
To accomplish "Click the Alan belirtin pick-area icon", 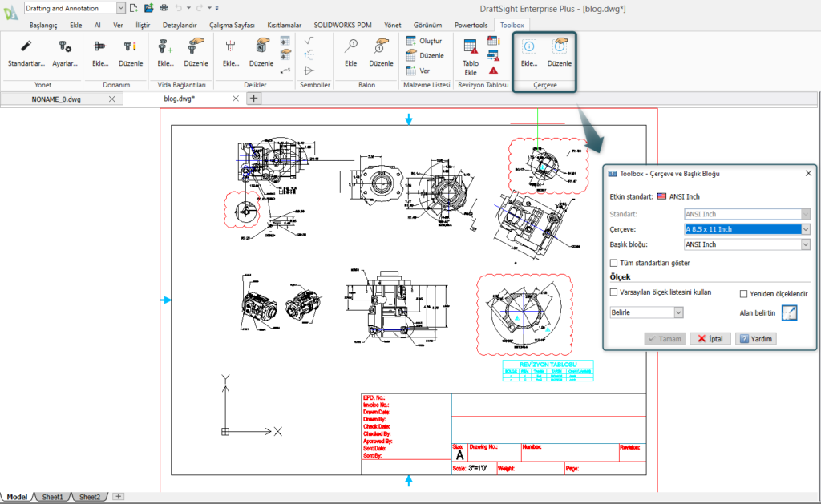I will coord(789,312).
